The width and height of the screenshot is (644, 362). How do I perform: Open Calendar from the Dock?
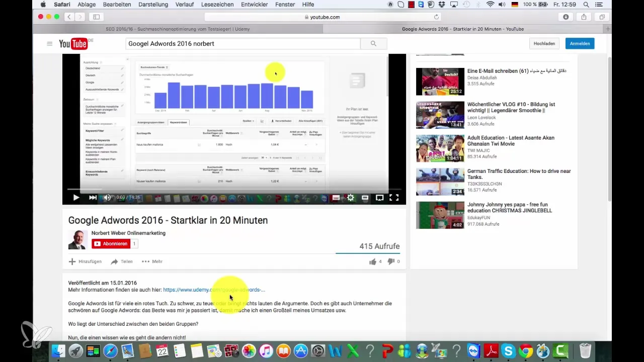[x=162, y=350]
